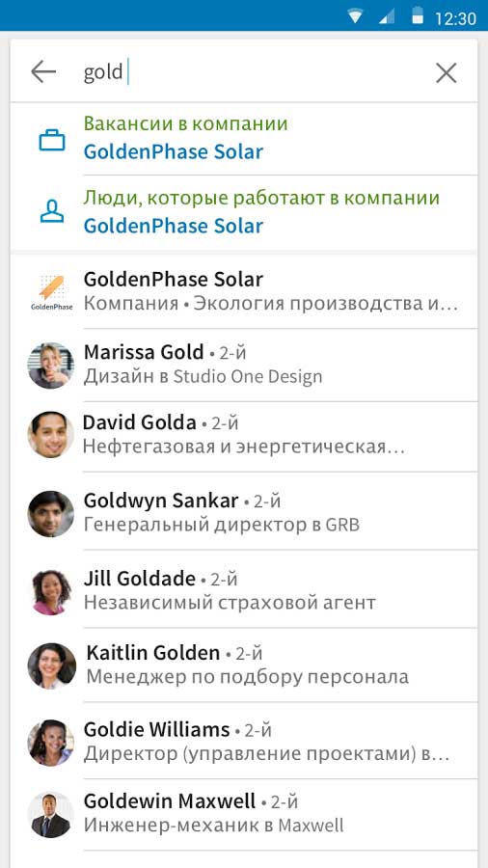Open Marissa Gold's profile photo
Image resolution: width=488 pixels, height=868 pixels.
51,366
